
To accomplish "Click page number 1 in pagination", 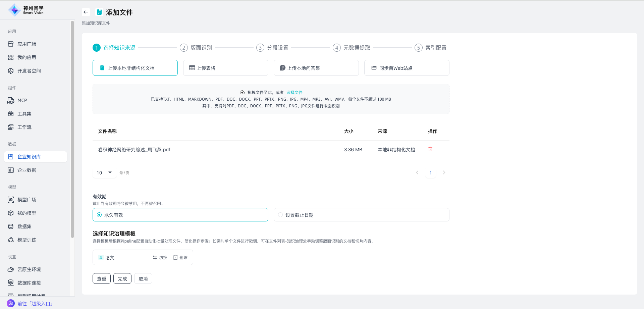I will (x=431, y=173).
